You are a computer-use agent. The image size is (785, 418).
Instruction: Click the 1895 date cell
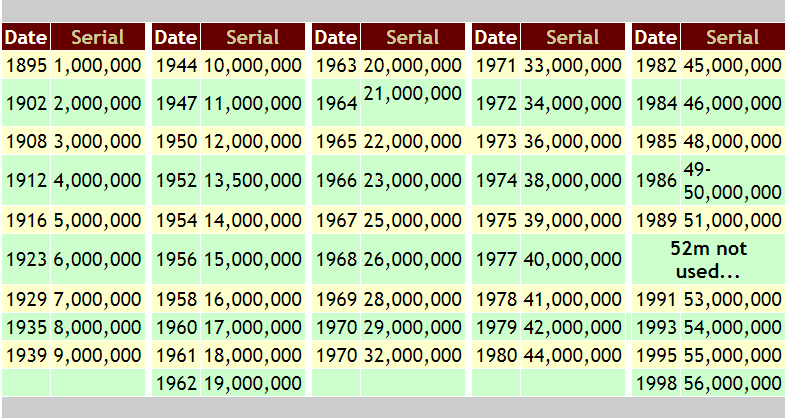[26, 65]
